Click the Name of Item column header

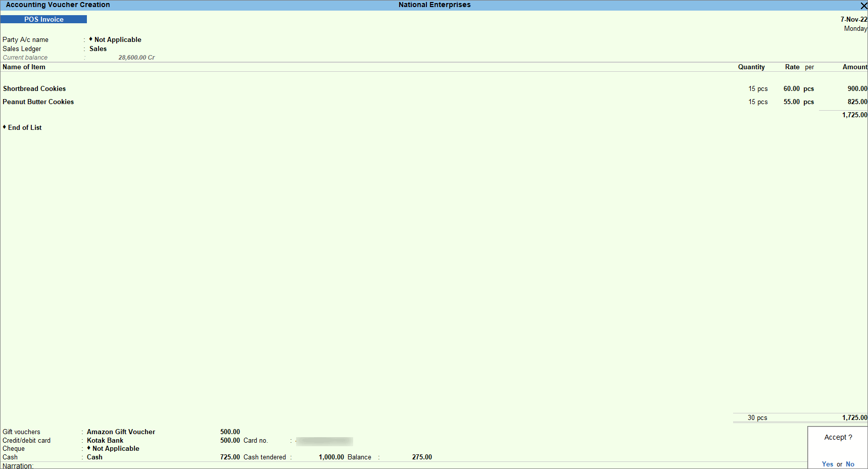pos(24,67)
